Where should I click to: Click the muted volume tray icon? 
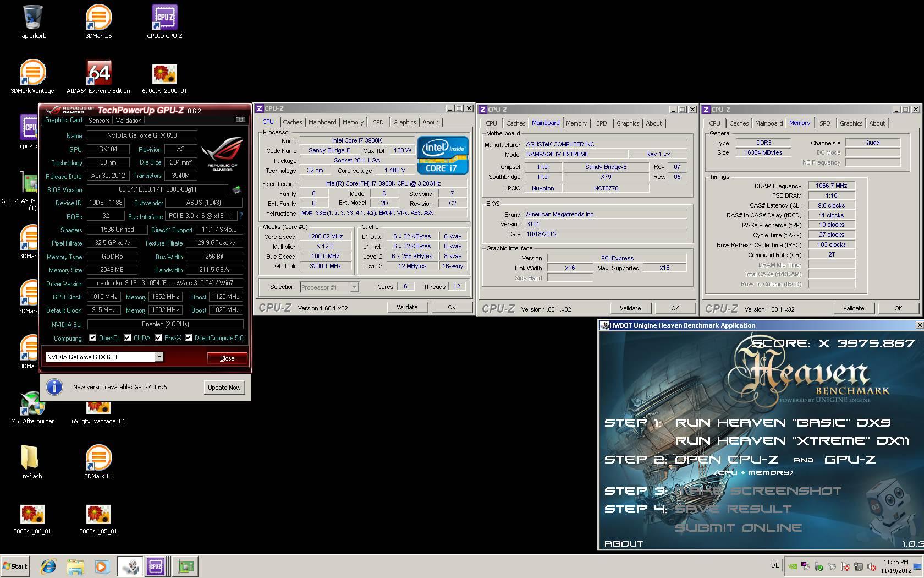[872, 566]
